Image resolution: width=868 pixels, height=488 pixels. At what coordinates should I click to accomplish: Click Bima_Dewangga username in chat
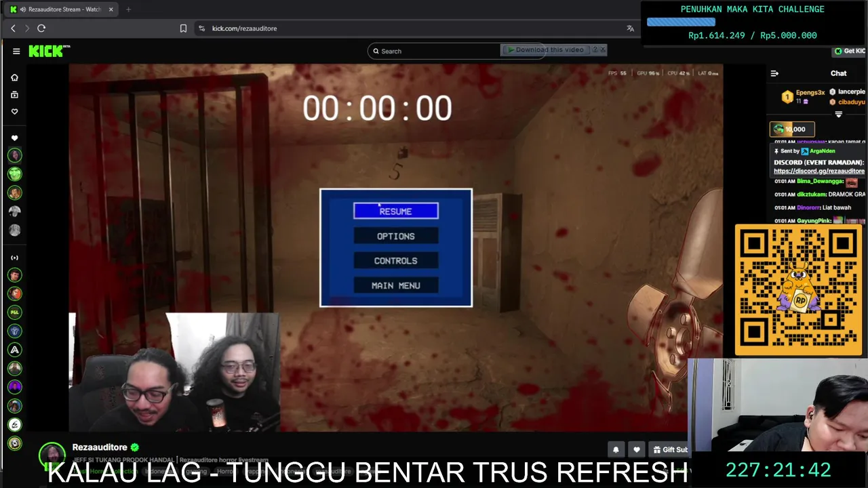820,181
